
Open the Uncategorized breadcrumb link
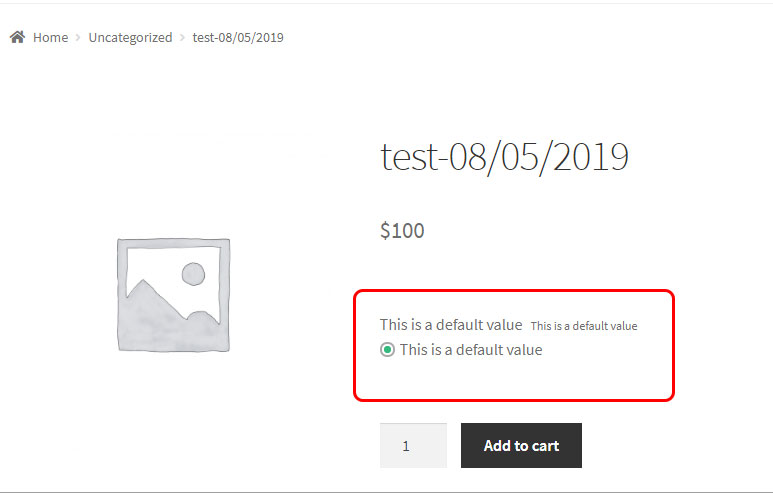130,37
